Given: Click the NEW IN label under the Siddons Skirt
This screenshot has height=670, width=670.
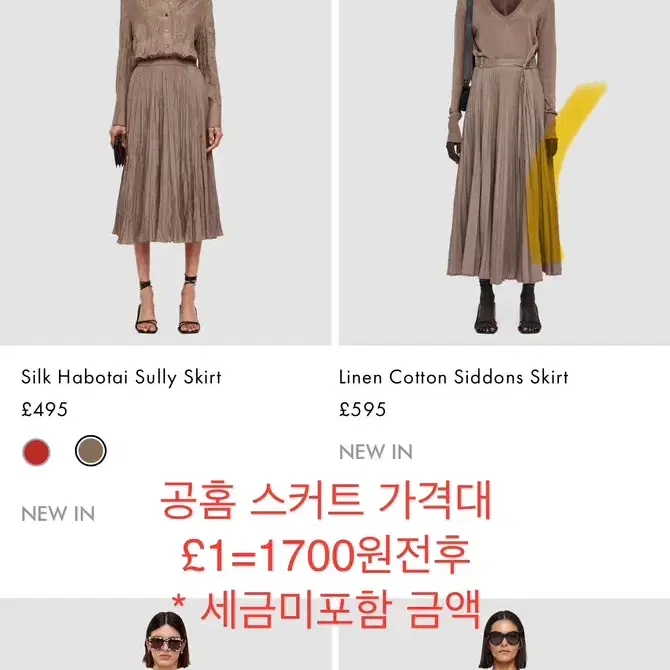Looking at the screenshot, I should (376, 452).
